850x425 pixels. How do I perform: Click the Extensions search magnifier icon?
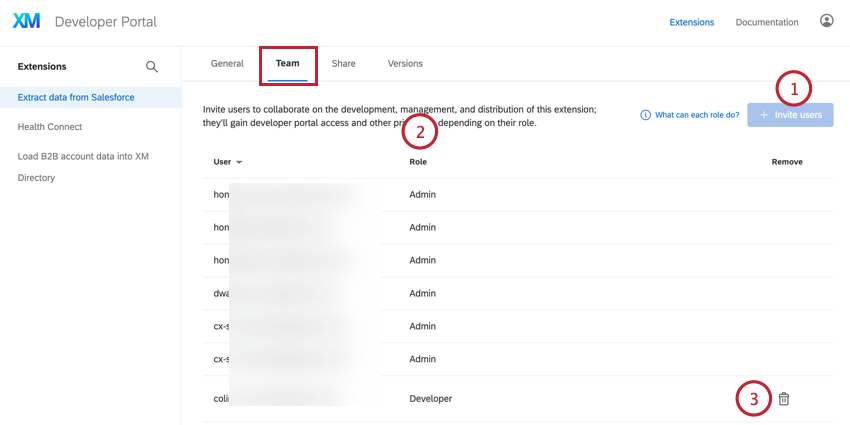point(152,67)
